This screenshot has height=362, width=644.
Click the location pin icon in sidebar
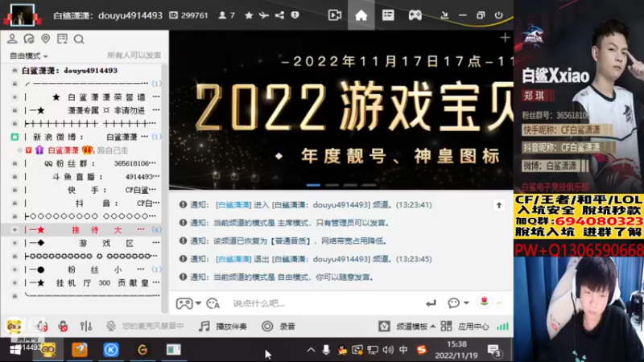pos(46,39)
